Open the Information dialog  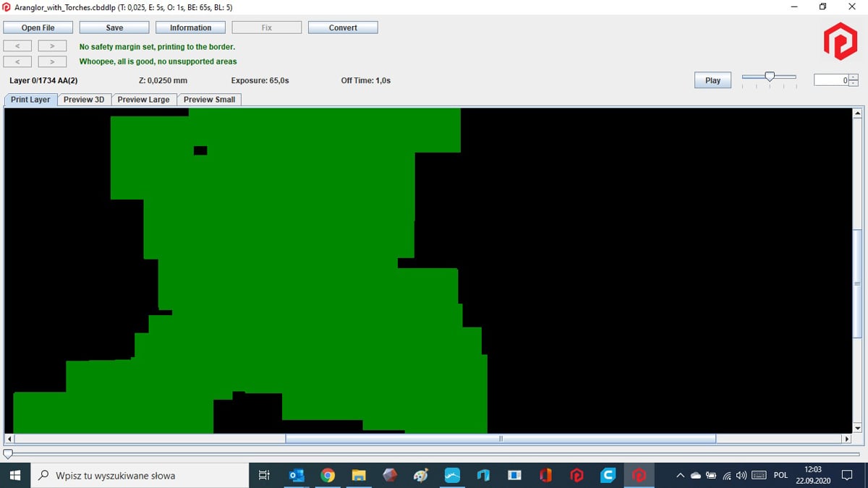(x=191, y=27)
